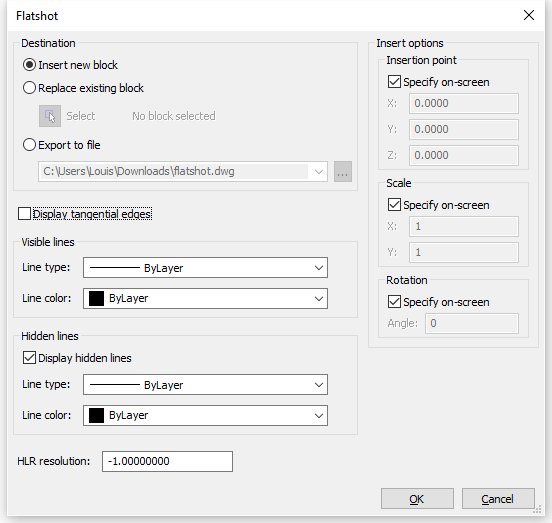
Task: Choose Replace existing block radio option
Action: 29,88
